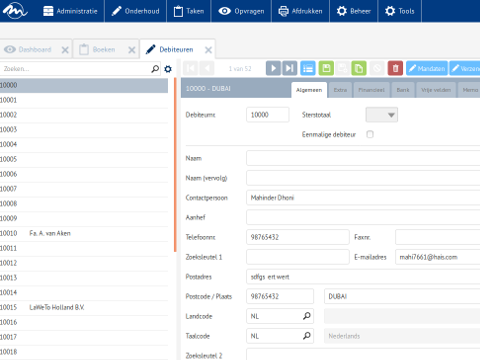Click the Telefoonnr field
This screenshot has width=480, height=360.
coord(298,237)
